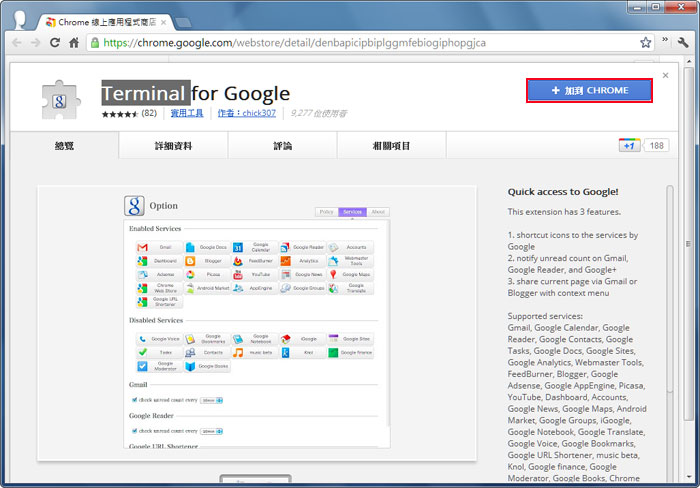This screenshot has width=700, height=488.
Task: Show hidden extensions via double chevron
Action: pos(665,40)
